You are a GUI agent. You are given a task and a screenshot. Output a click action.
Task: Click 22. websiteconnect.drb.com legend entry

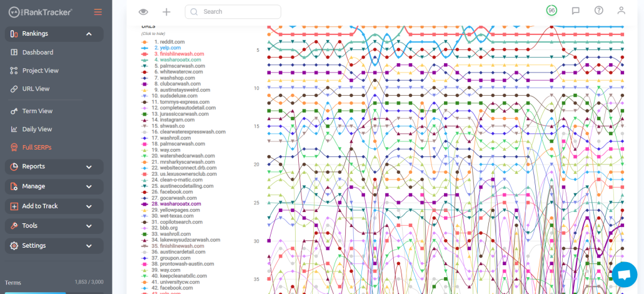pos(179,168)
